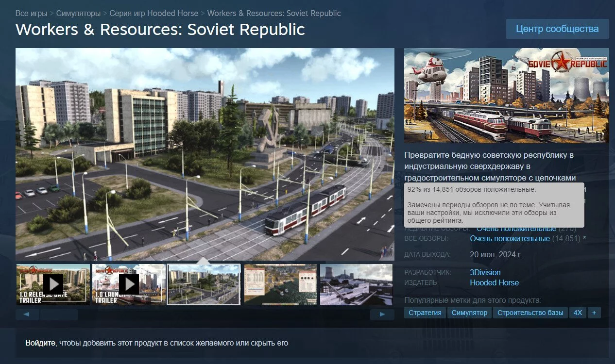The height and width of the screenshot is (364, 615).
Task: Open 'Очень положительные' link beside 'ВСЕ ОБЗОРЫ'
Action: coord(510,239)
